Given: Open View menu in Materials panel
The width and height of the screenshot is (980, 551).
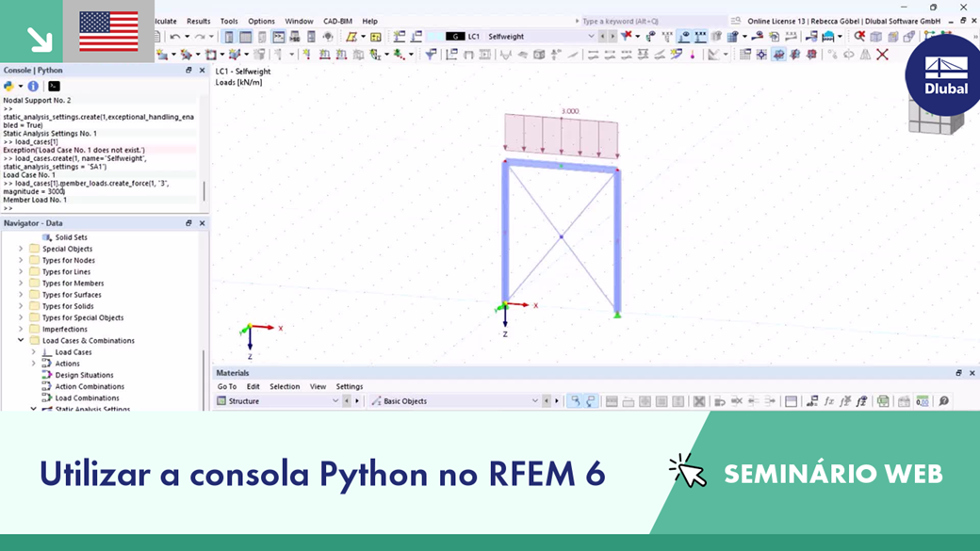Looking at the screenshot, I should [318, 387].
